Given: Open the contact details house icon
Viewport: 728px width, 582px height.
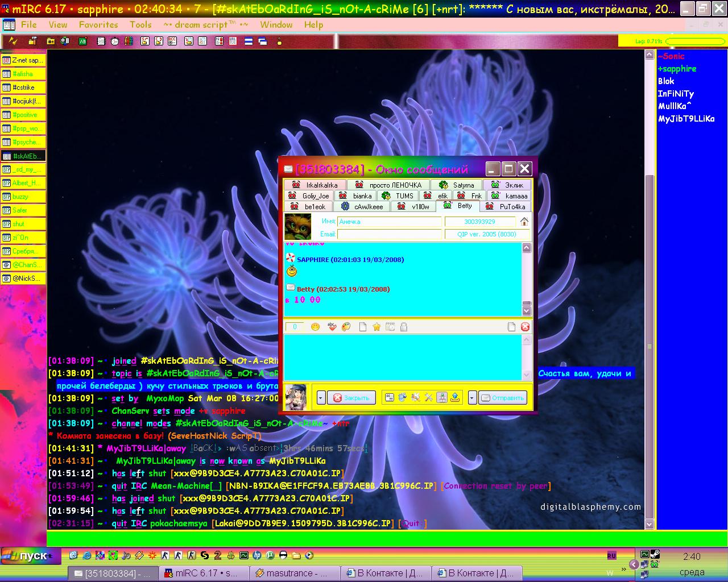Looking at the screenshot, I should tap(524, 222).
